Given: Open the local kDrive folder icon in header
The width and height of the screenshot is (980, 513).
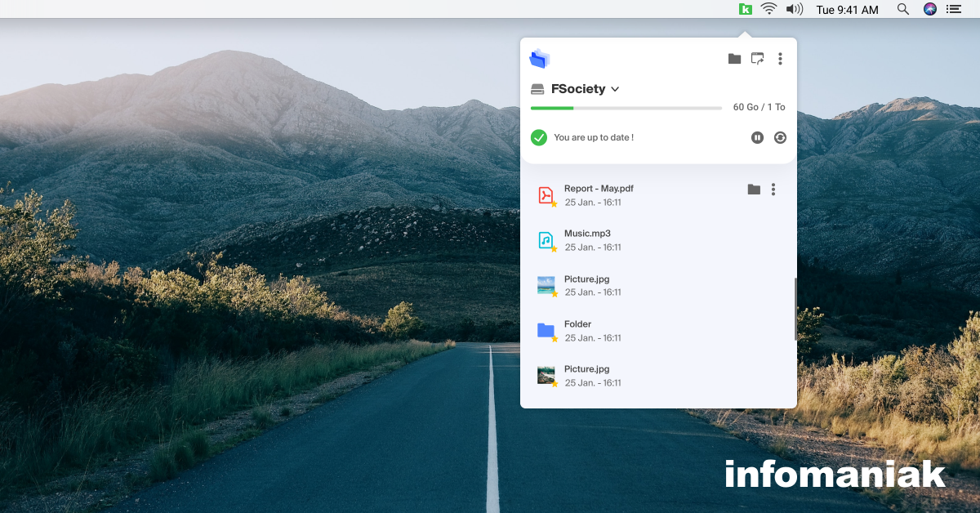Looking at the screenshot, I should tap(734, 59).
